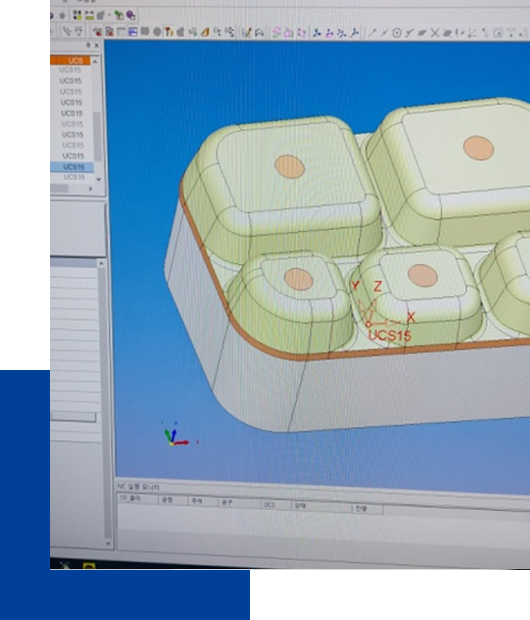530x620 pixels.
Task: Click the UCS column header in NC monitor table
Action: 269,505
